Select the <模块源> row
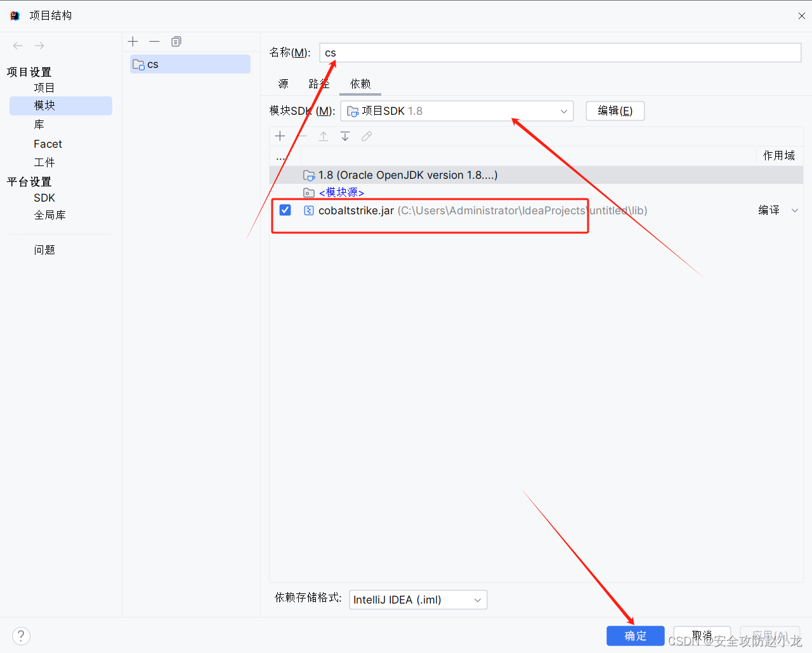812x653 pixels. pos(536,193)
